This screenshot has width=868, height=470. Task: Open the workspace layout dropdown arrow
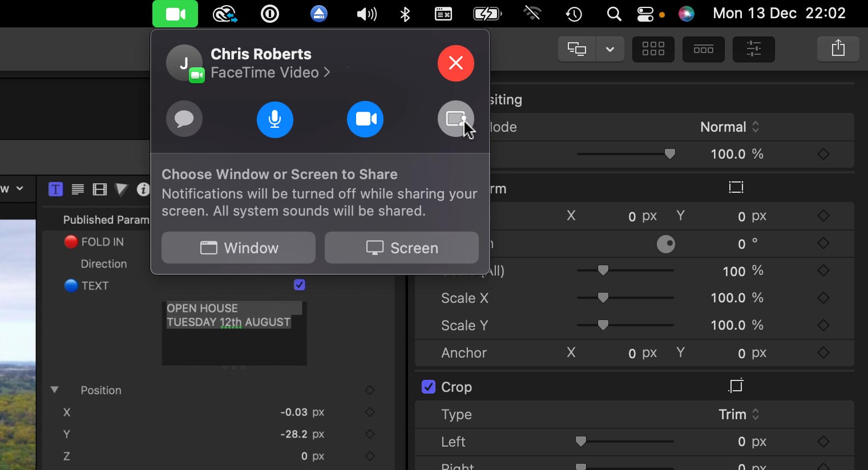[610, 49]
